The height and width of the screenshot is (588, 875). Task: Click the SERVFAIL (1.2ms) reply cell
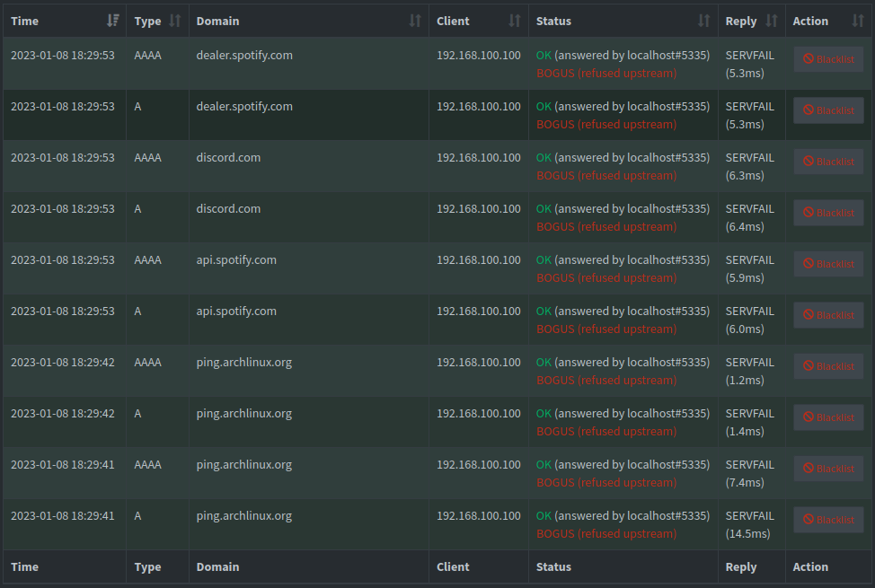750,371
